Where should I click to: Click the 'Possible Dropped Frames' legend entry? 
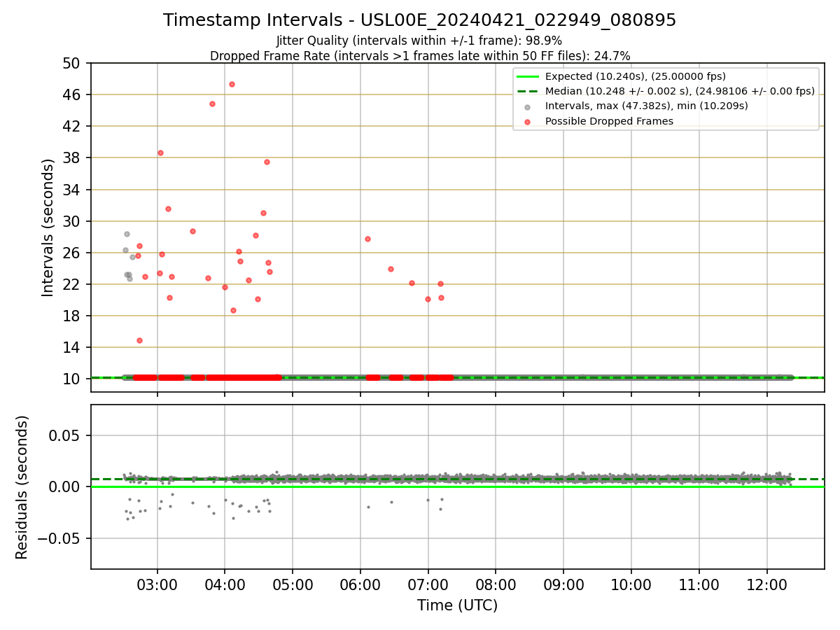point(609,121)
